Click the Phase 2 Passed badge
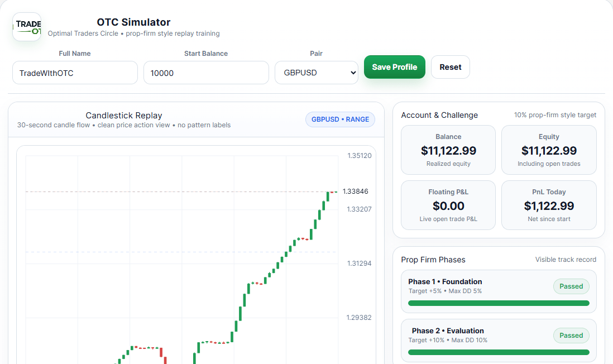 (x=571, y=336)
